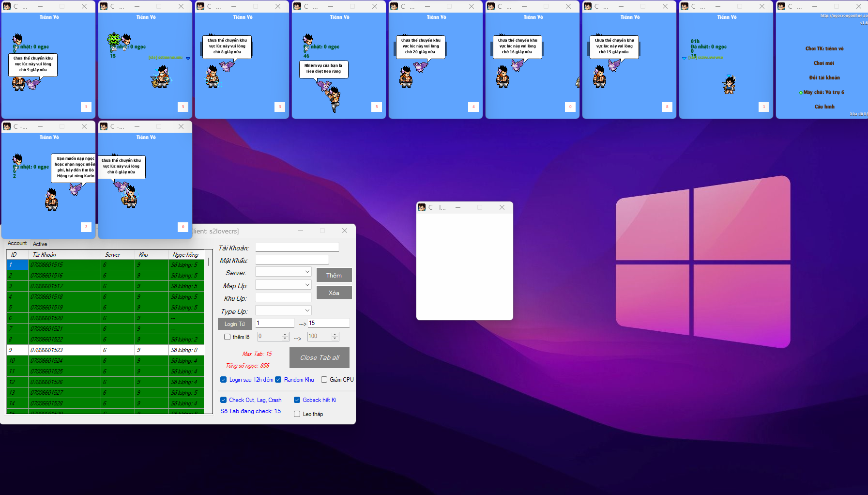
Task: Click the white square showing number 1
Action: 764,107
